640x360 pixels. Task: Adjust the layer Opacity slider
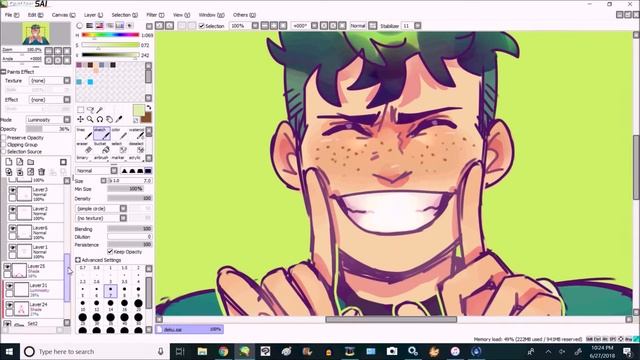coord(47,129)
